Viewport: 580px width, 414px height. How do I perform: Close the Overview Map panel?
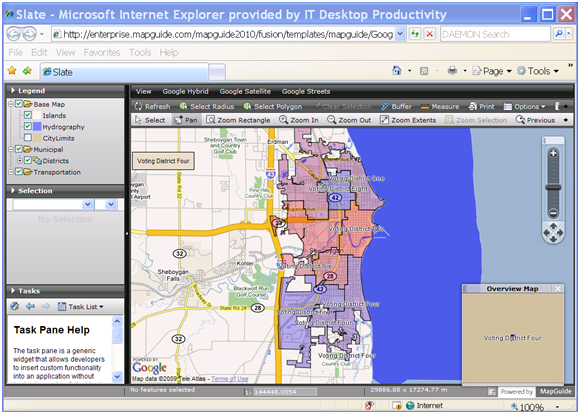click(557, 289)
